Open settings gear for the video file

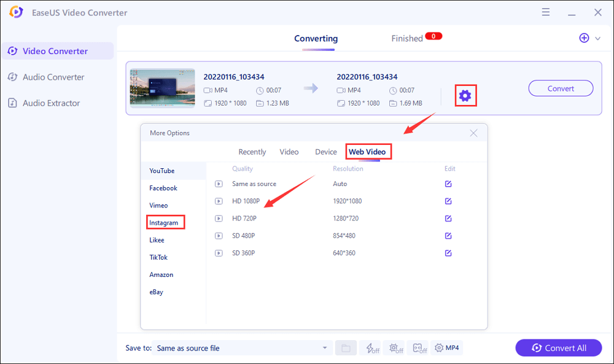coord(465,95)
